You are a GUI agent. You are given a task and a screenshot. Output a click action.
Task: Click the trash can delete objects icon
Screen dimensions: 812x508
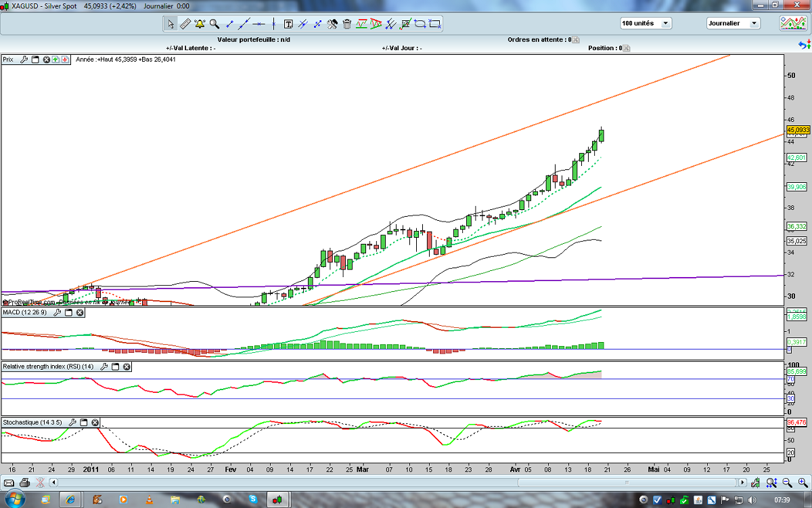pos(347,24)
